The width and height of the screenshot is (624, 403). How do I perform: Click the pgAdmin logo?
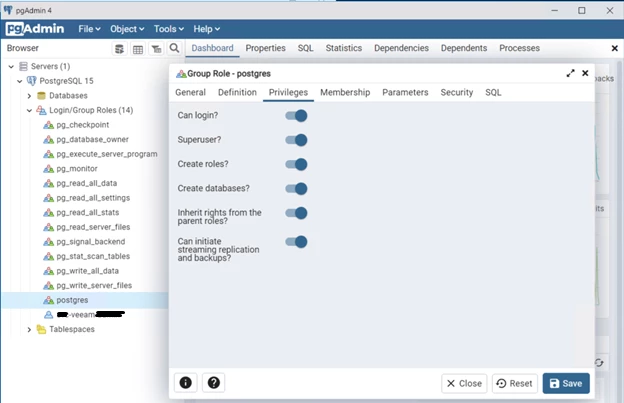tap(35, 29)
